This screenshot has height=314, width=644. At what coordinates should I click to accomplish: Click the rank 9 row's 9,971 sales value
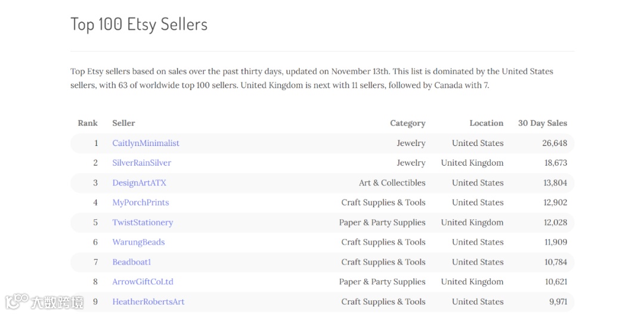tap(558, 301)
